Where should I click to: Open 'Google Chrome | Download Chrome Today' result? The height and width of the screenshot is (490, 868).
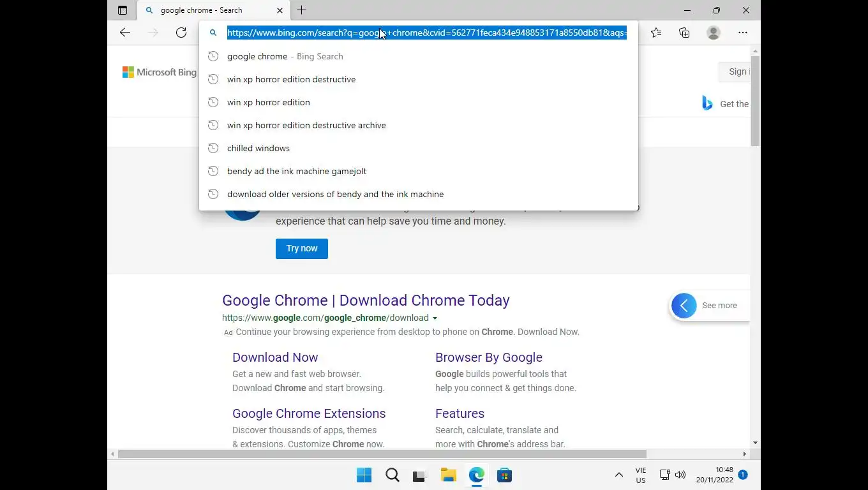tap(366, 301)
